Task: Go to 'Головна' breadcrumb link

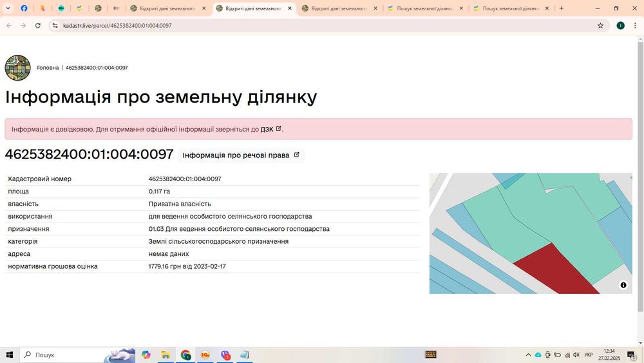Action: [x=48, y=68]
